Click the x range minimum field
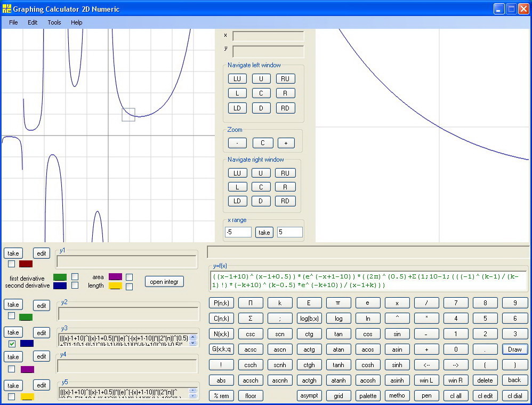532x405 pixels. (238, 232)
